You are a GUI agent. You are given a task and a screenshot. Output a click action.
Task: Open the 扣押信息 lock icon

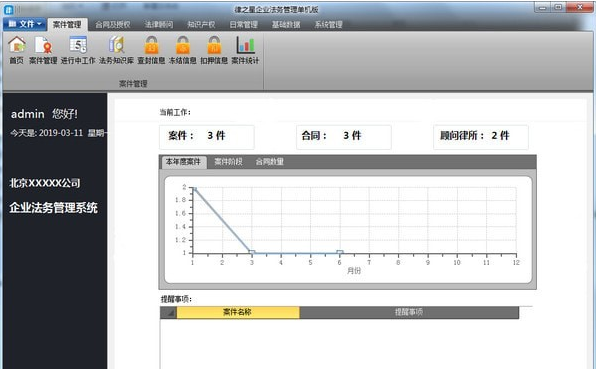tap(214, 50)
